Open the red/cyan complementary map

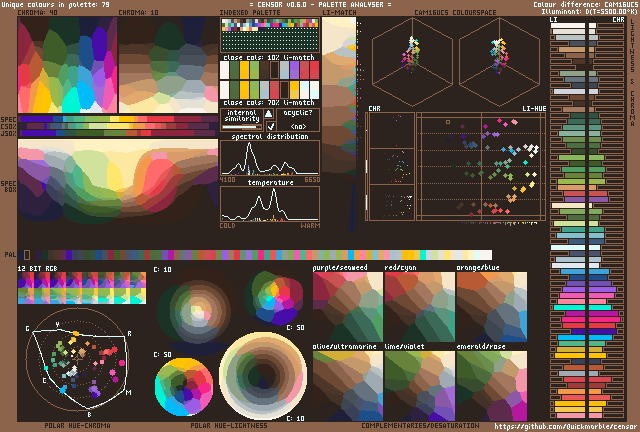(420, 307)
